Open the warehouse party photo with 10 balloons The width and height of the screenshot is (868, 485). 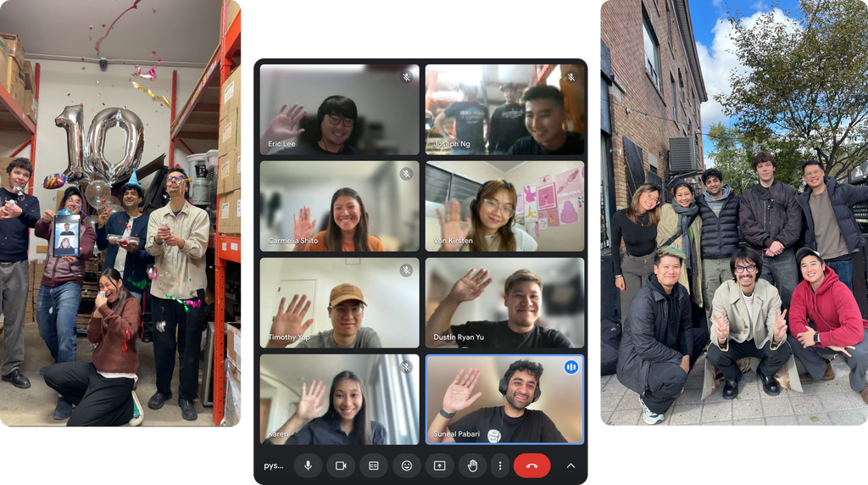click(x=121, y=212)
